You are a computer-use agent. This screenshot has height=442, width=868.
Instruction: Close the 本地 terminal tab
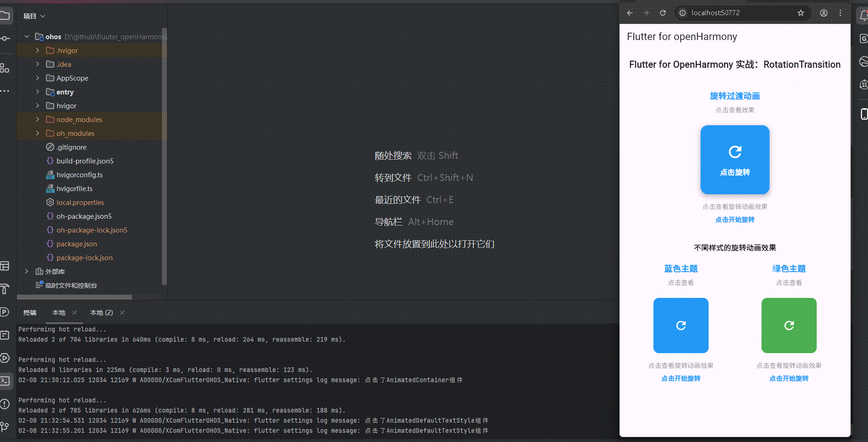click(x=75, y=313)
